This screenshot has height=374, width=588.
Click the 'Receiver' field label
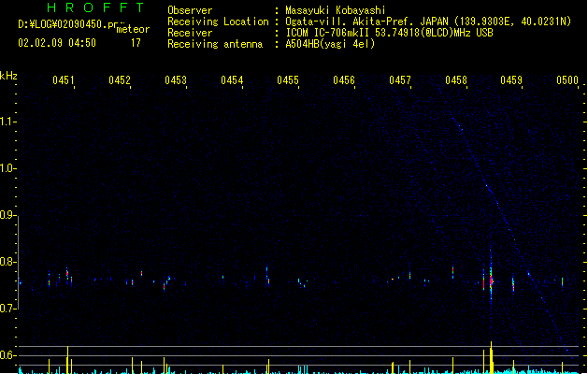[190, 33]
